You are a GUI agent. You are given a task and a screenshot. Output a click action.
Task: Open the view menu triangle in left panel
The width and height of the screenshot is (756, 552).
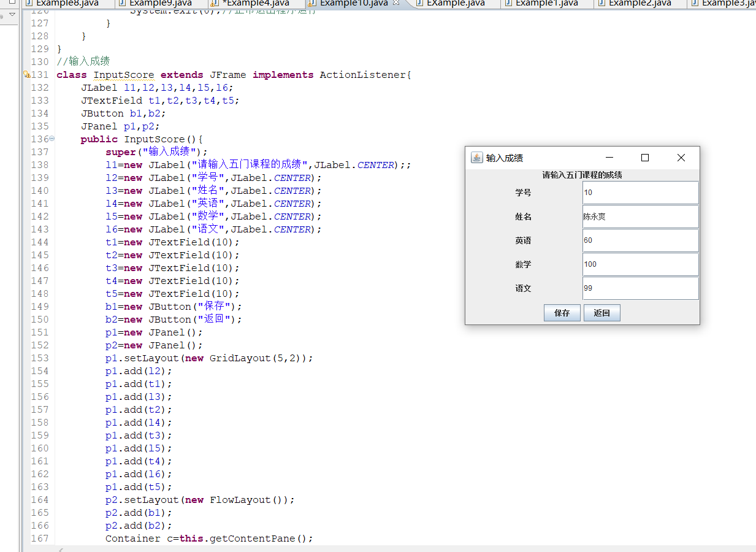pos(12,14)
